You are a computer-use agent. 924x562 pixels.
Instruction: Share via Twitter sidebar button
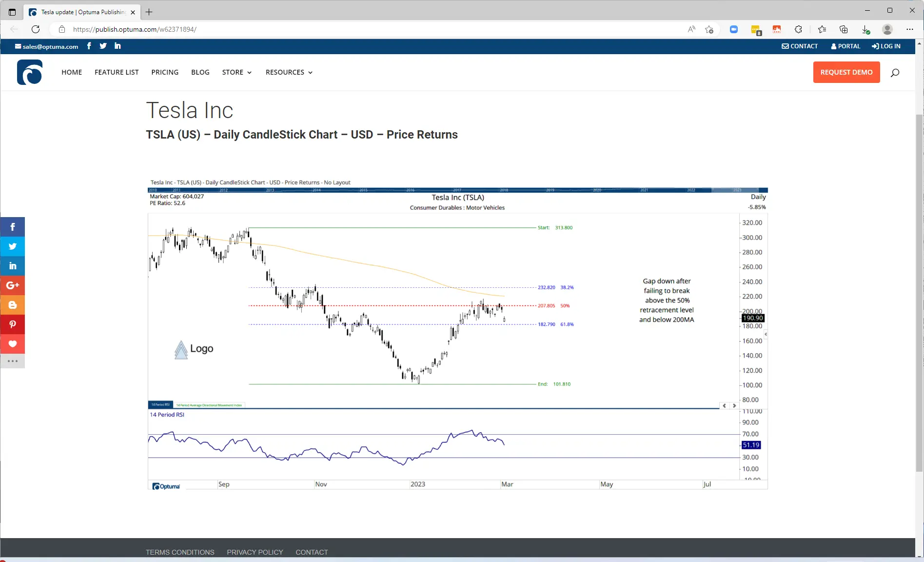pyautogui.click(x=13, y=246)
